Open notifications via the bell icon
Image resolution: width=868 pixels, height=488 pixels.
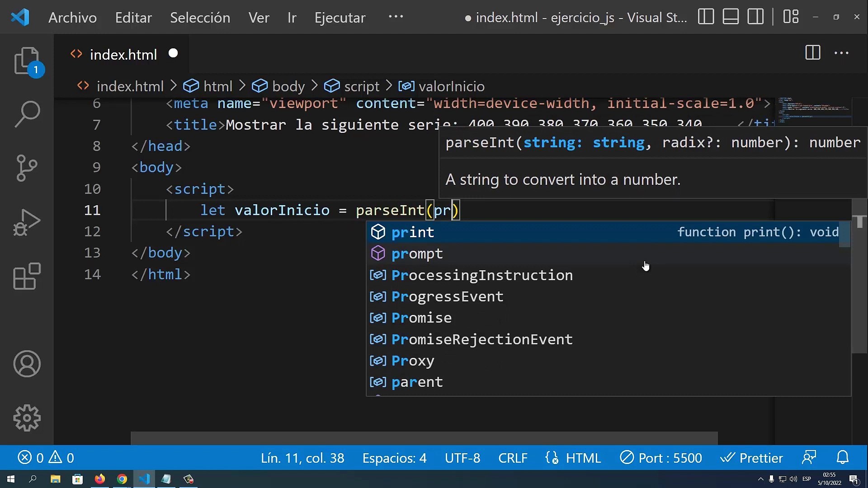click(843, 458)
